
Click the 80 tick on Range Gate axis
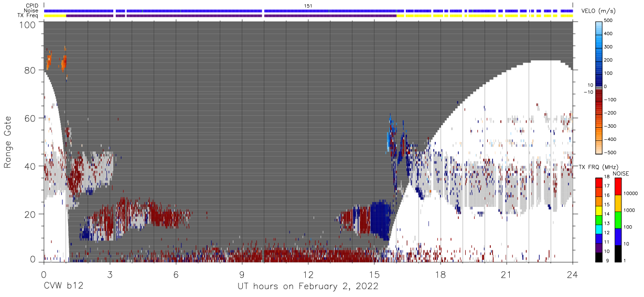pos(30,70)
